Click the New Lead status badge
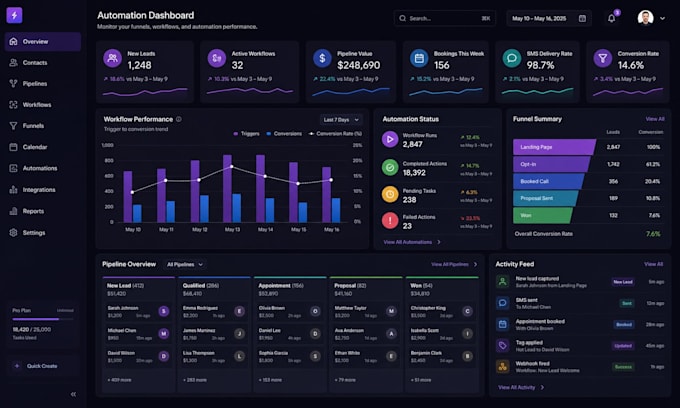The image size is (680, 408). click(x=623, y=282)
